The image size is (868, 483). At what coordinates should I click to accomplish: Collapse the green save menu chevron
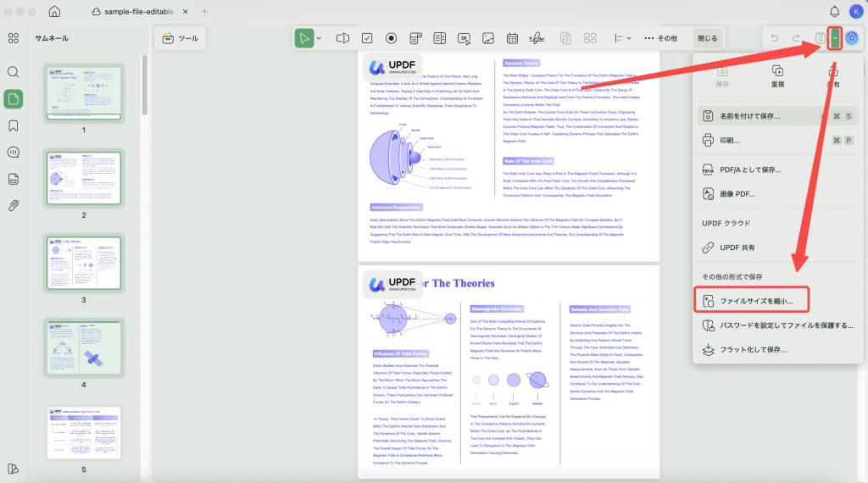pyautogui.click(x=835, y=38)
